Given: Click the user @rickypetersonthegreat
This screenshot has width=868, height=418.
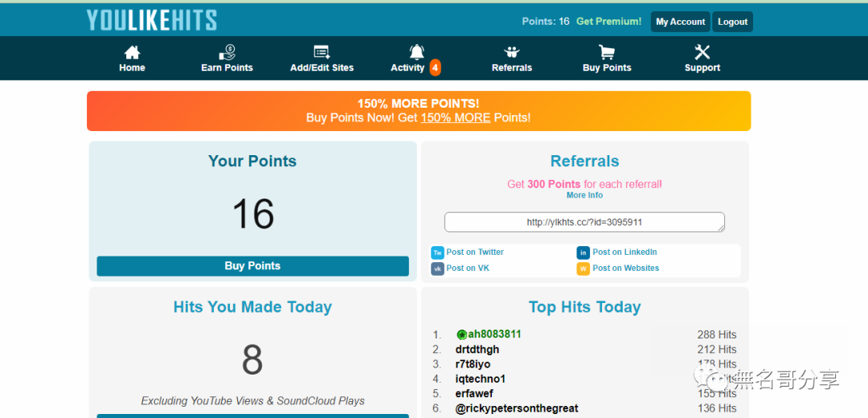Looking at the screenshot, I should [517, 408].
